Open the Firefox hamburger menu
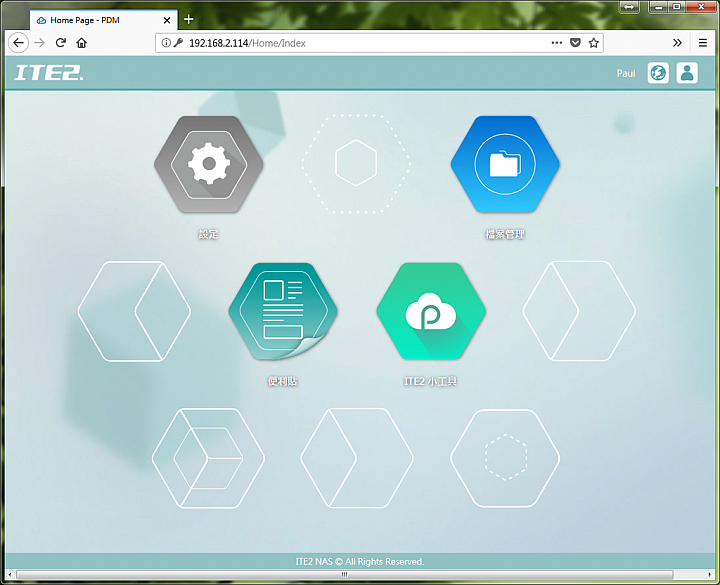 (703, 43)
